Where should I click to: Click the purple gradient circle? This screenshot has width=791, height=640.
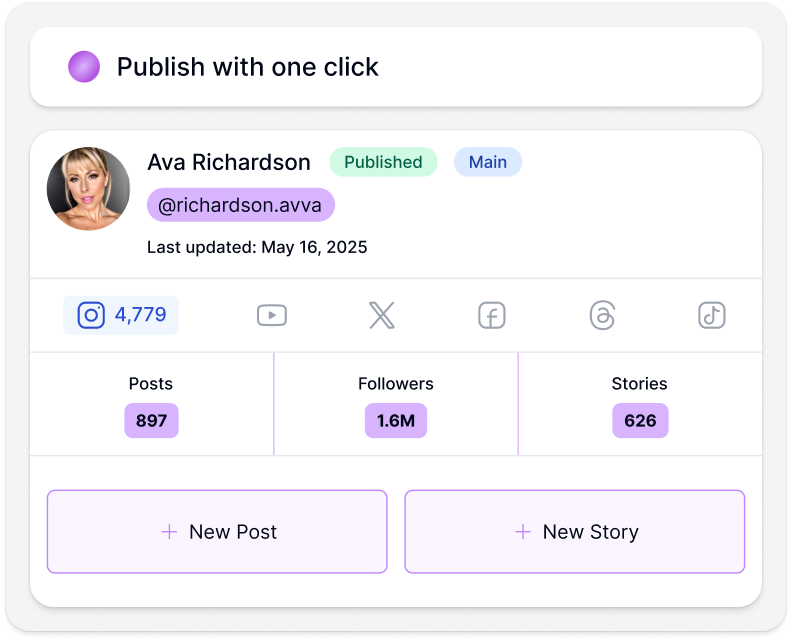[x=84, y=67]
